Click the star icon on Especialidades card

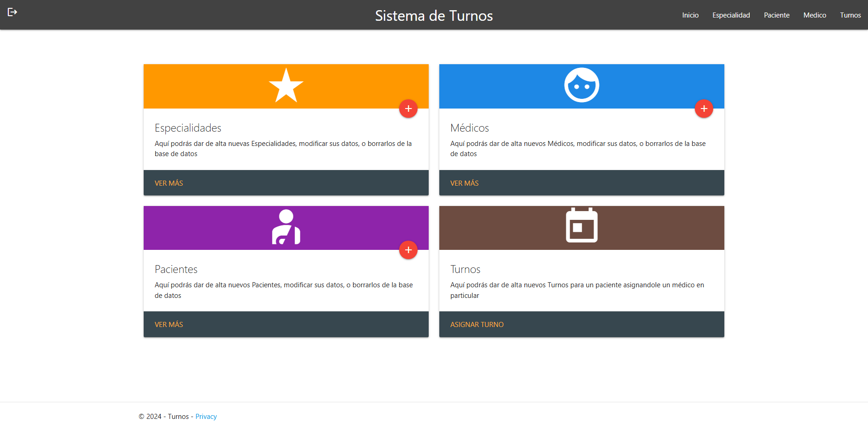[x=286, y=85]
